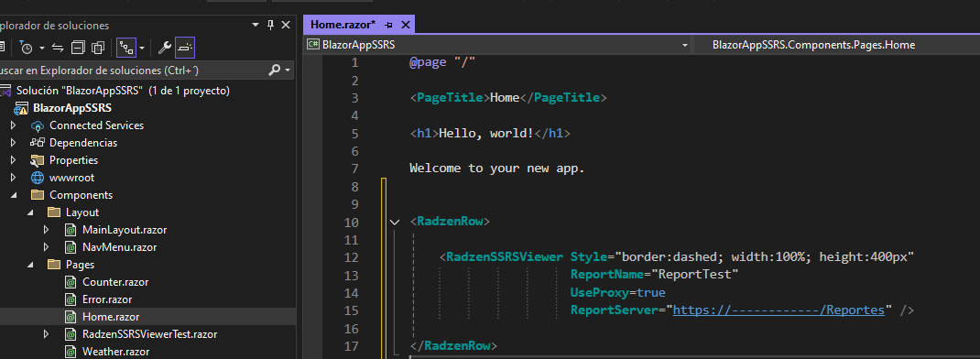Image resolution: width=980 pixels, height=359 pixels.
Task: Select the BlazorAppSSRS project node
Action: click(x=71, y=107)
